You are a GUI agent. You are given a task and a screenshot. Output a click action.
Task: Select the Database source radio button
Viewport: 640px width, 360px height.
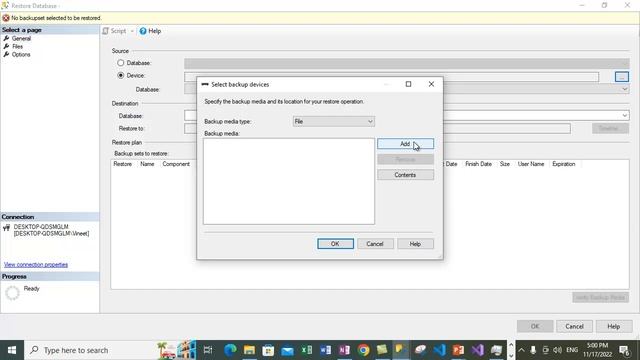120,63
